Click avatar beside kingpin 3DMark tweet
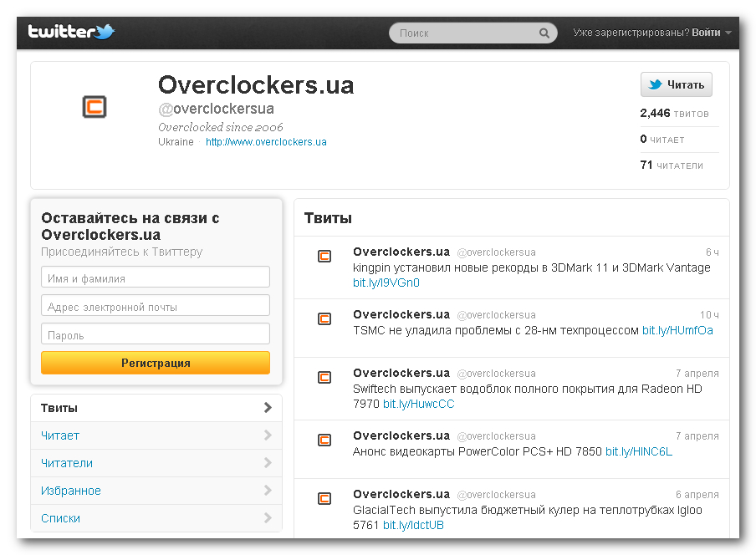This screenshot has width=756, height=555. pos(324,256)
